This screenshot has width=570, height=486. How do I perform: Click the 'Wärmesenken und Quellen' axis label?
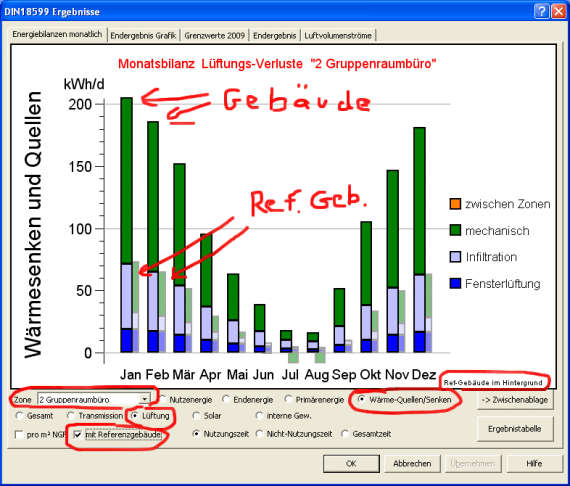tap(33, 225)
